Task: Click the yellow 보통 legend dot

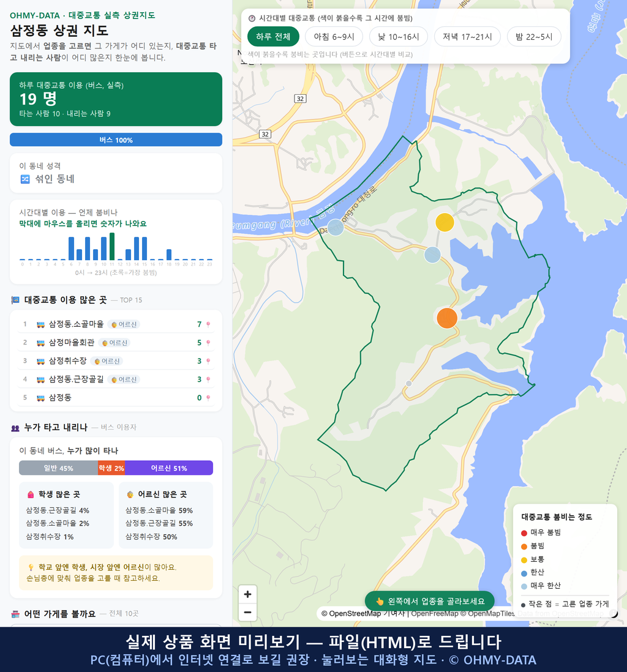Action: (x=524, y=560)
